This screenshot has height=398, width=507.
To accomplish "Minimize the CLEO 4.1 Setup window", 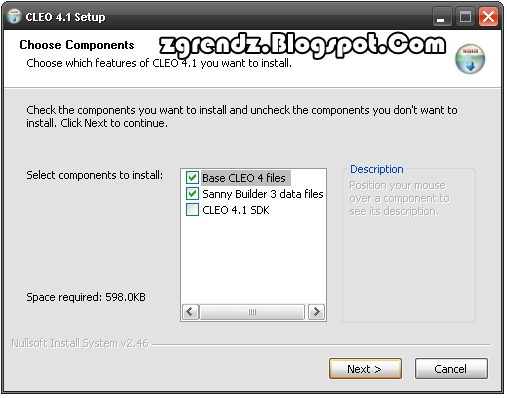I will pyautogui.click(x=442, y=17).
